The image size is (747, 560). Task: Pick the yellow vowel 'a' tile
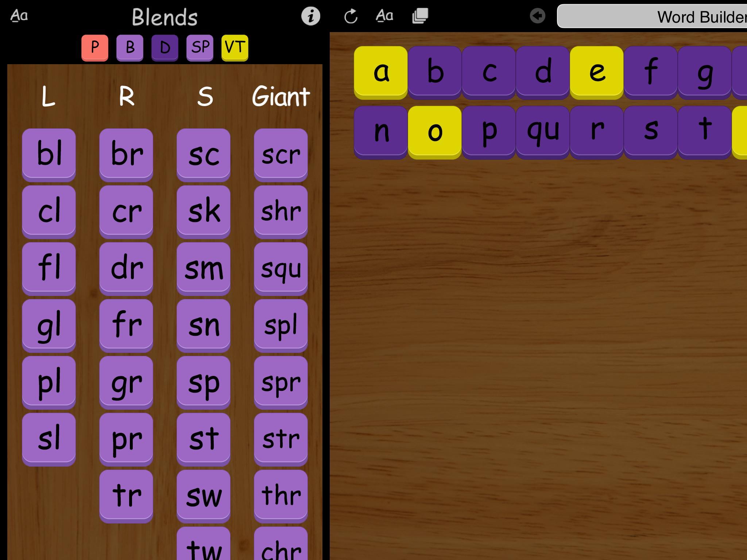tap(381, 71)
